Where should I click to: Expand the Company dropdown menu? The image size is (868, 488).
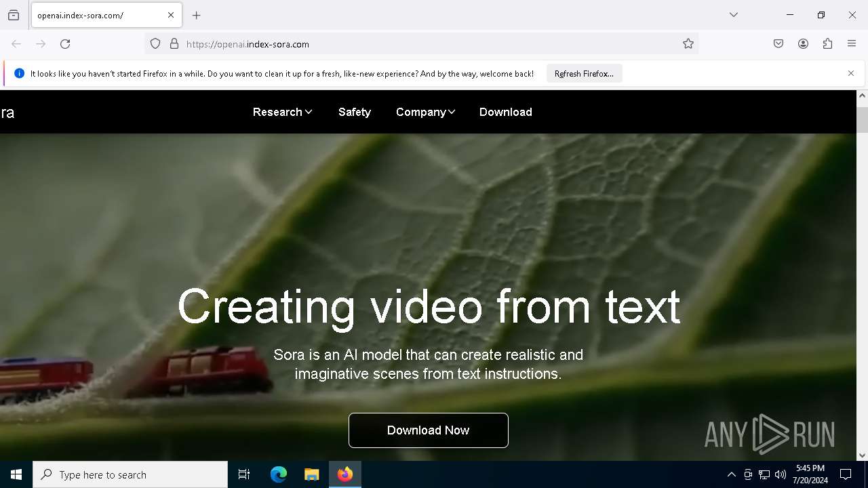[425, 112]
